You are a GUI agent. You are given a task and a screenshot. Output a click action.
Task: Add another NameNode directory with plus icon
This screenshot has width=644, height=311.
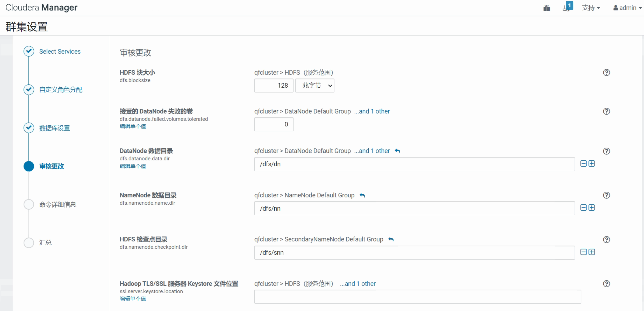(592, 208)
